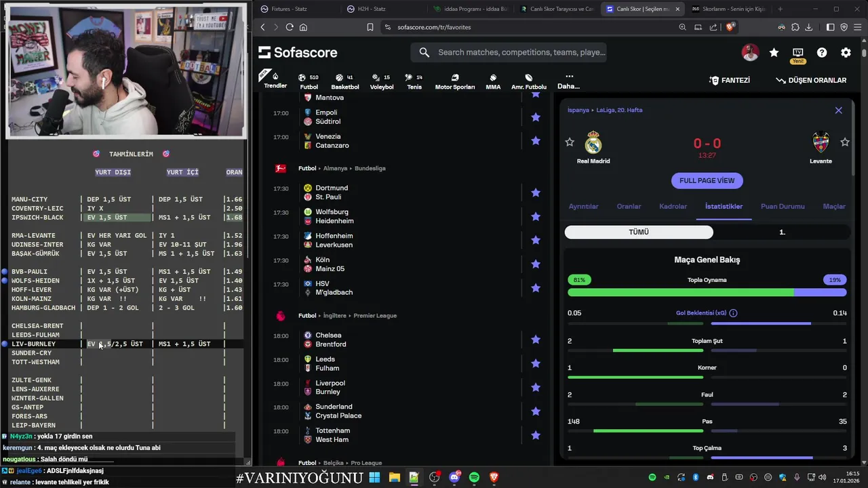Open the FANTEZİ link
Image resolution: width=868 pixels, height=488 pixels.
click(730, 80)
